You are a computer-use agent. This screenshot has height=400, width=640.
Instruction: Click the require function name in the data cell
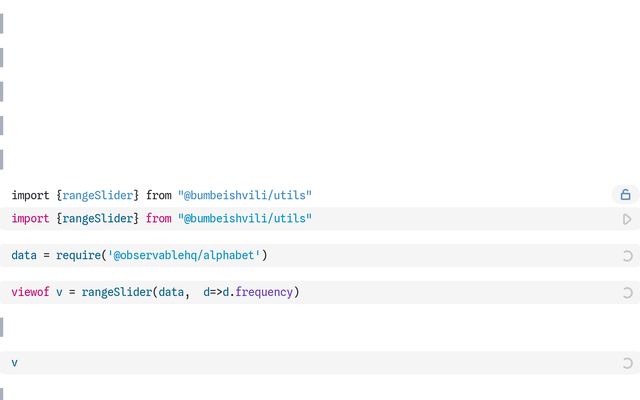click(77, 256)
